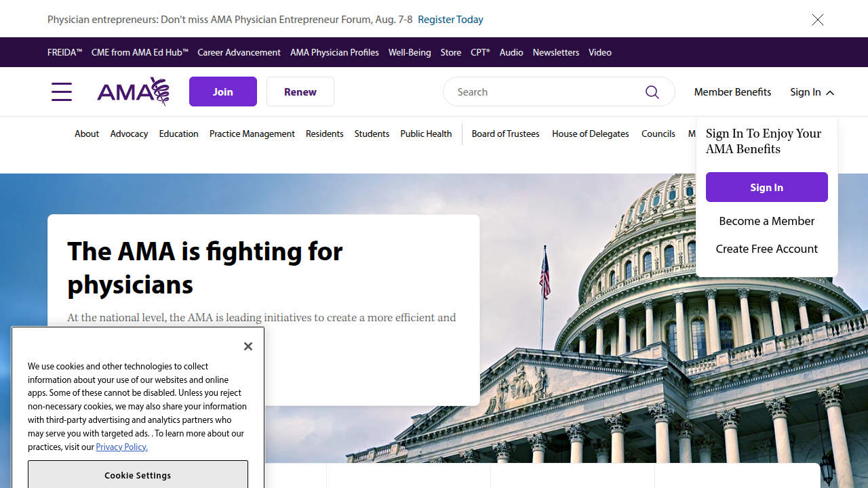This screenshot has height=488, width=868.
Task: Visit the Well-Being section
Action: [410, 52]
